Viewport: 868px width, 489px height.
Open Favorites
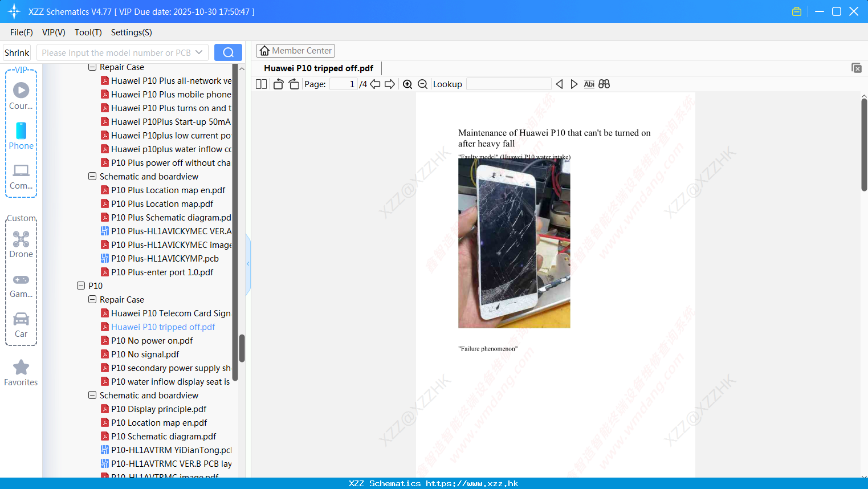click(21, 373)
